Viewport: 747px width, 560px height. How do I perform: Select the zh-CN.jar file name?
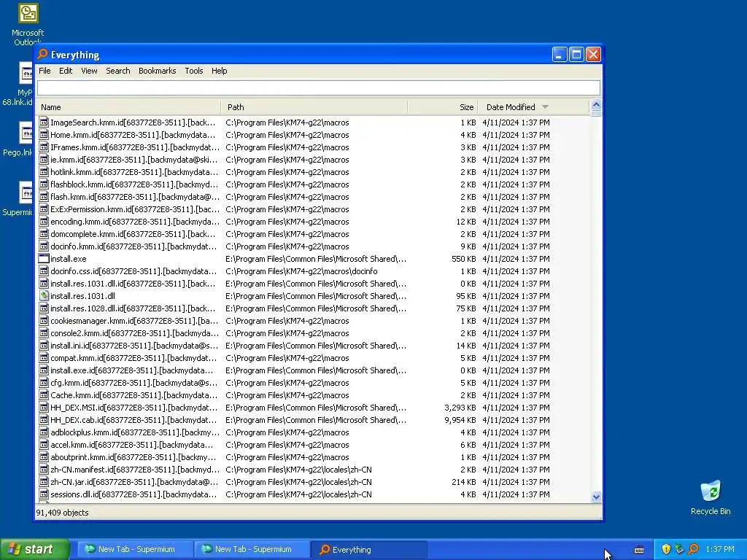tap(134, 482)
